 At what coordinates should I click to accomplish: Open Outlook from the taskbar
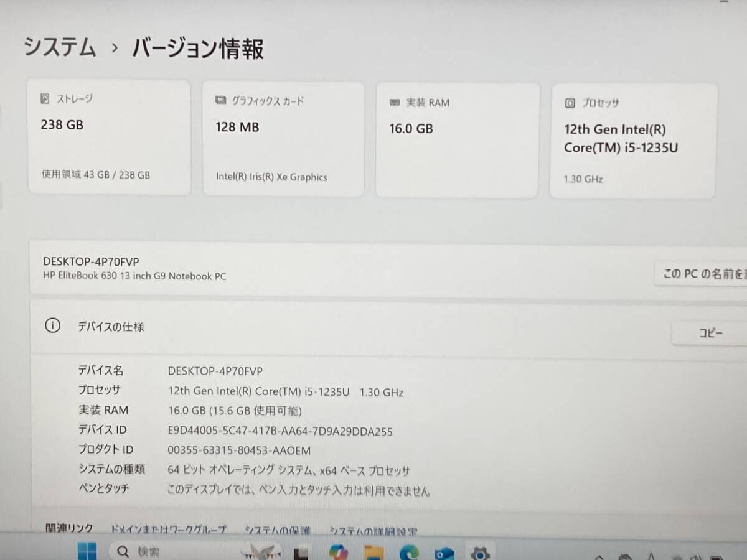tap(443, 553)
